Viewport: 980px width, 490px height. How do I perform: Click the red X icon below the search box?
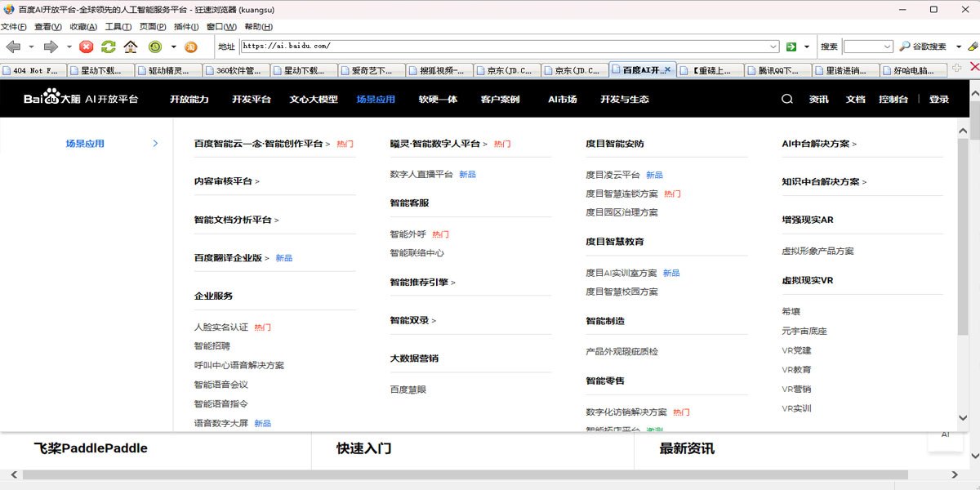click(x=974, y=66)
